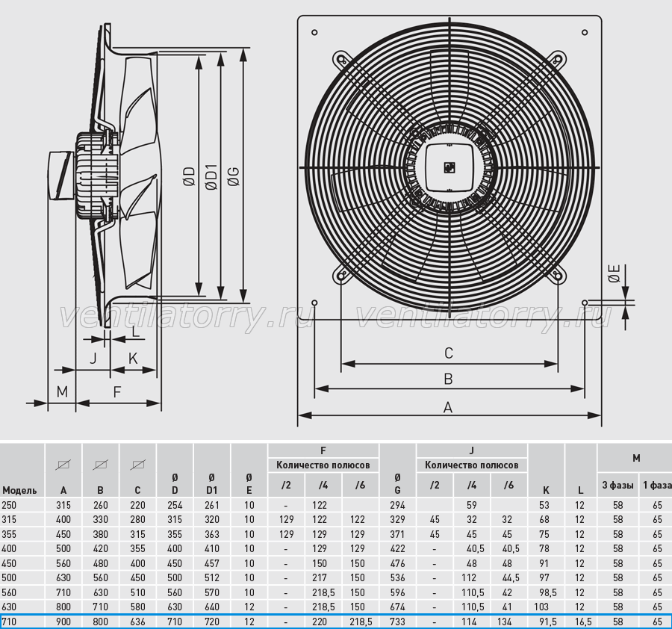Click the ØE header in the table
The height and width of the screenshot is (629, 672).
pyautogui.click(x=249, y=484)
